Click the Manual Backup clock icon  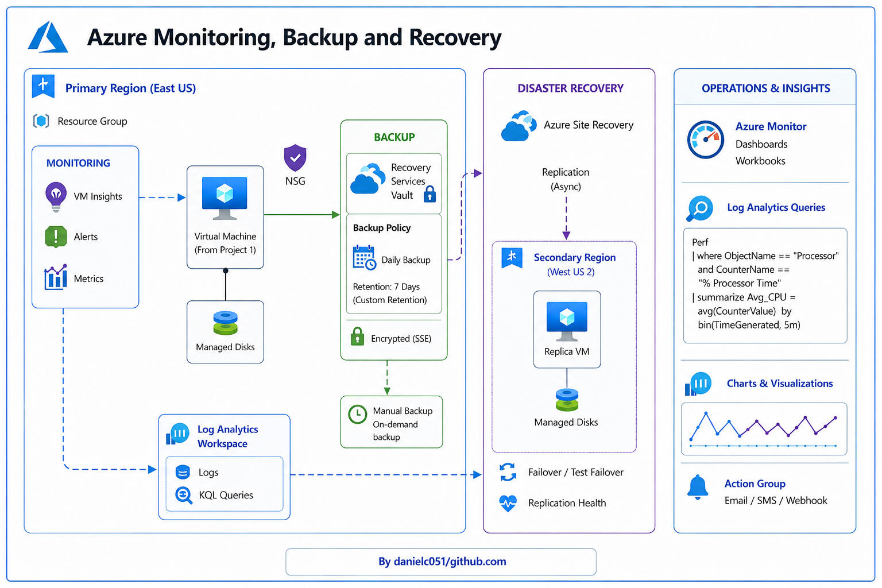(x=358, y=414)
